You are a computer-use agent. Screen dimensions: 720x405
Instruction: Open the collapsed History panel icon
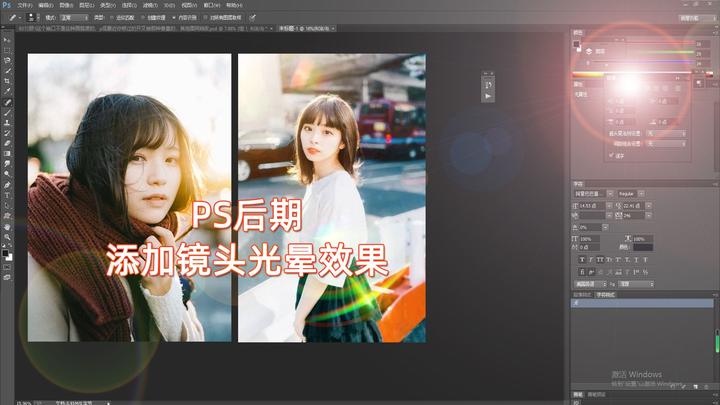488,85
